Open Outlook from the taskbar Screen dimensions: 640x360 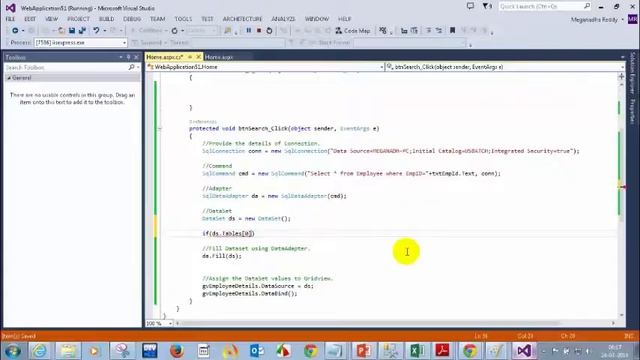tap(257, 351)
